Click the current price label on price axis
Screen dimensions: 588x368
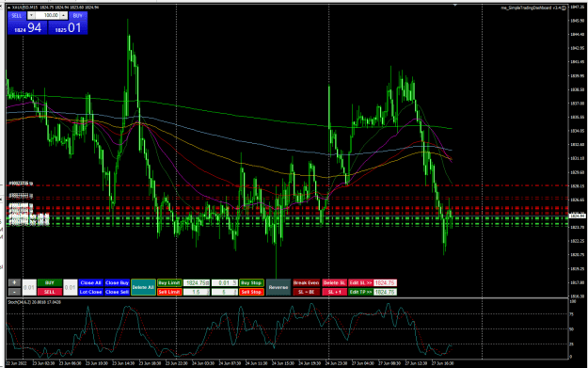tap(578, 216)
